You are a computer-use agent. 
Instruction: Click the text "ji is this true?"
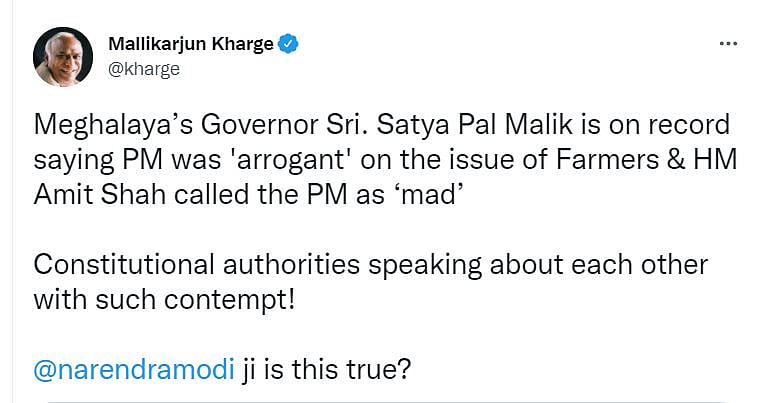pos(327,369)
